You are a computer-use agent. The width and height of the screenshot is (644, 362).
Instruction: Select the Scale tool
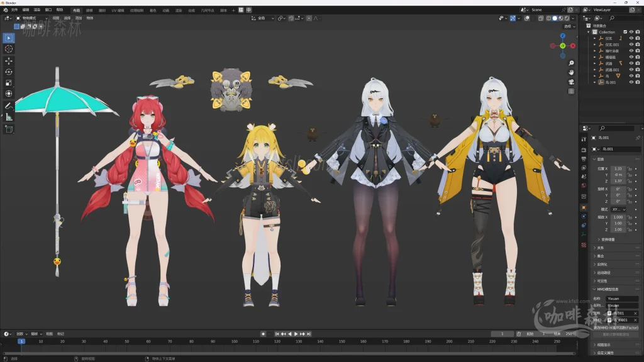click(9, 82)
